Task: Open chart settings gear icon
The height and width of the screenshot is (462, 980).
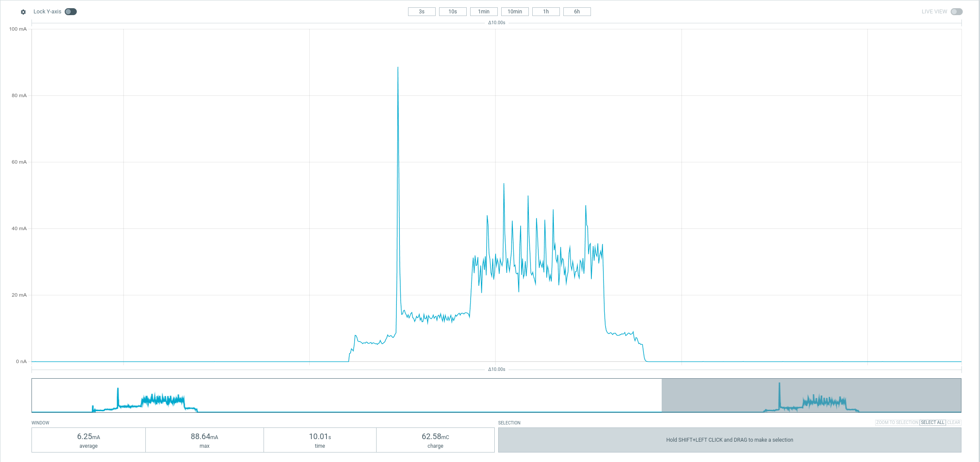Action: [x=23, y=12]
